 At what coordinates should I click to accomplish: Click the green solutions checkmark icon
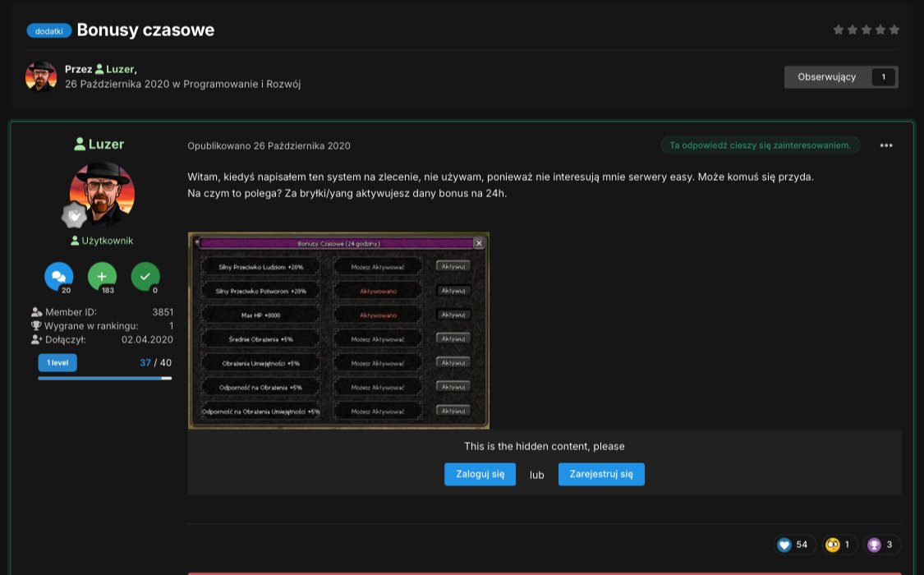pyautogui.click(x=145, y=277)
